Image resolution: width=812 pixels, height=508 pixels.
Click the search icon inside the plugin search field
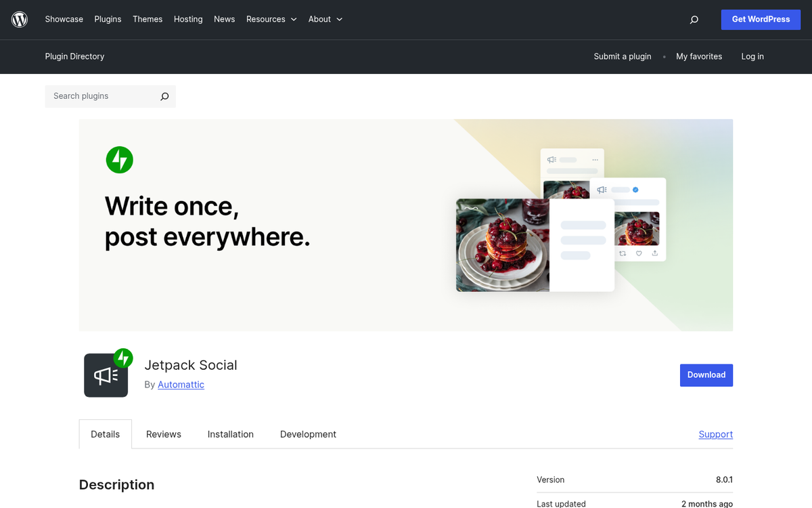(x=164, y=96)
